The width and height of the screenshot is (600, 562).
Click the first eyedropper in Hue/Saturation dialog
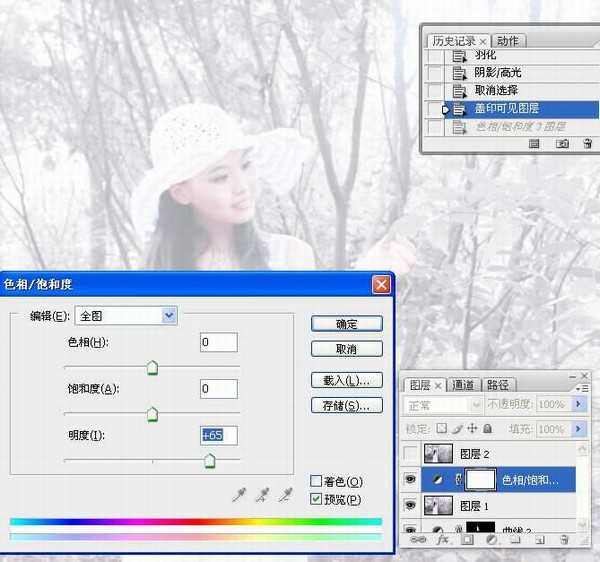(x=239, y=495)
